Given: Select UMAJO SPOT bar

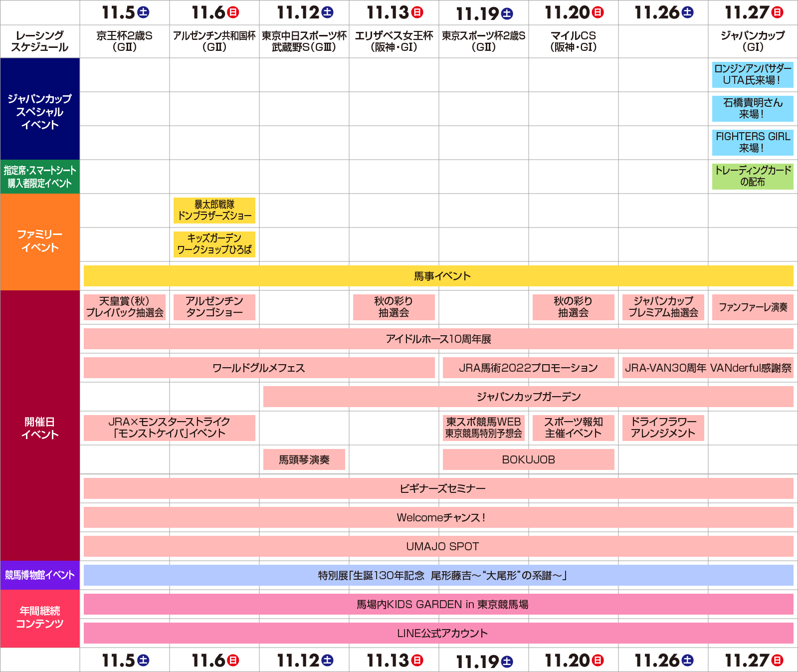Looking at the screenshot, I should click(438, 546).
